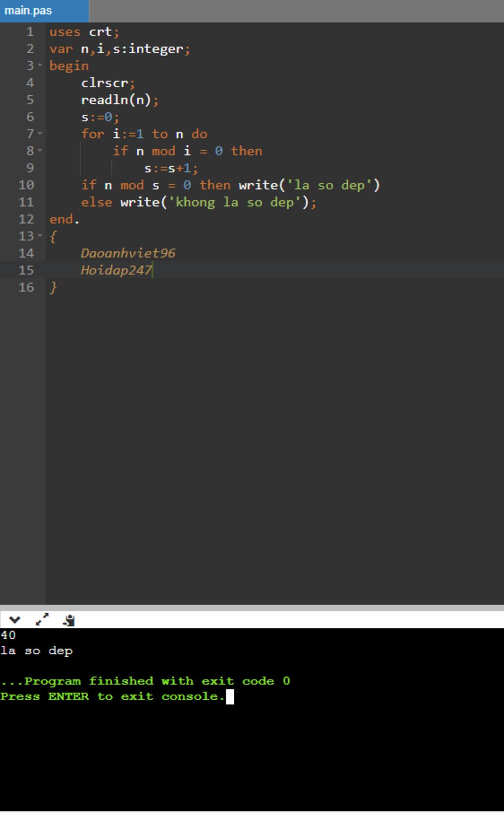This screenshot has width=504, height=813.
Task: Click console input value 40
Action: (x=8, y=635)
